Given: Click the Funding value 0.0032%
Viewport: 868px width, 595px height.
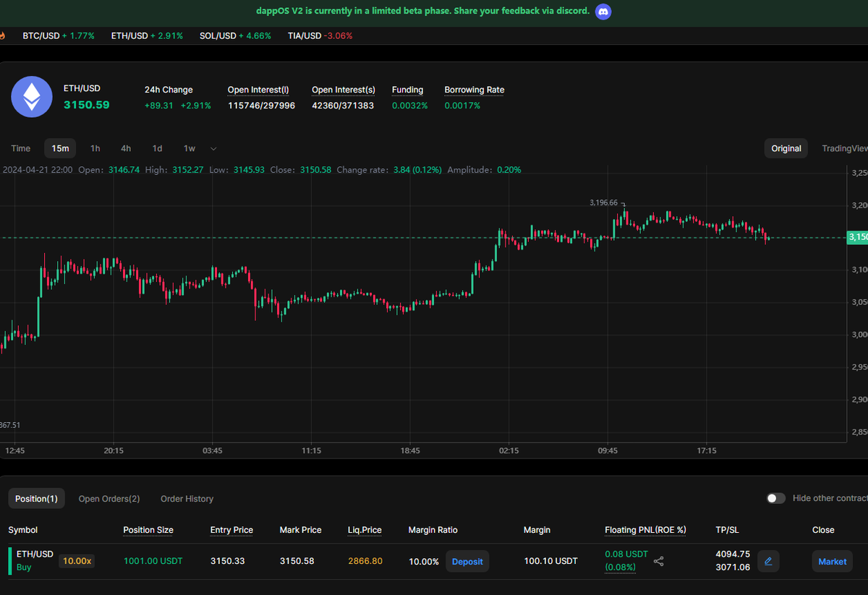Looking at the screenshot, I should (410, 106).
